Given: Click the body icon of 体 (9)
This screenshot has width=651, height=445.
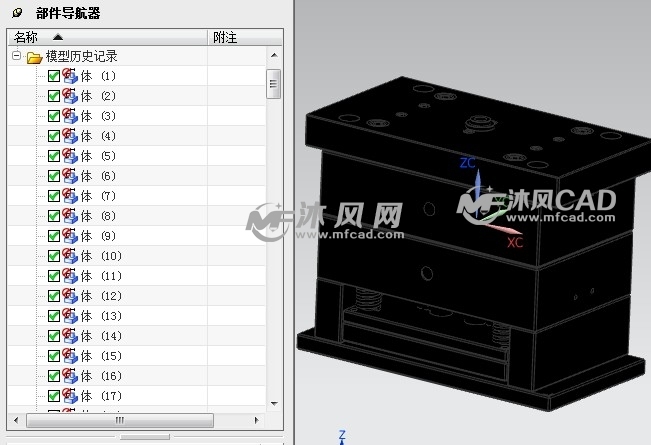Looking at the screenshot, I should [x=70, y=236].
